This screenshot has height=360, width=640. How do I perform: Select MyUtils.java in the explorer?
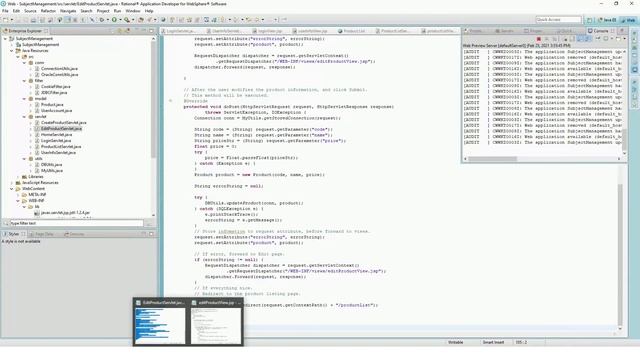(52, 171)
